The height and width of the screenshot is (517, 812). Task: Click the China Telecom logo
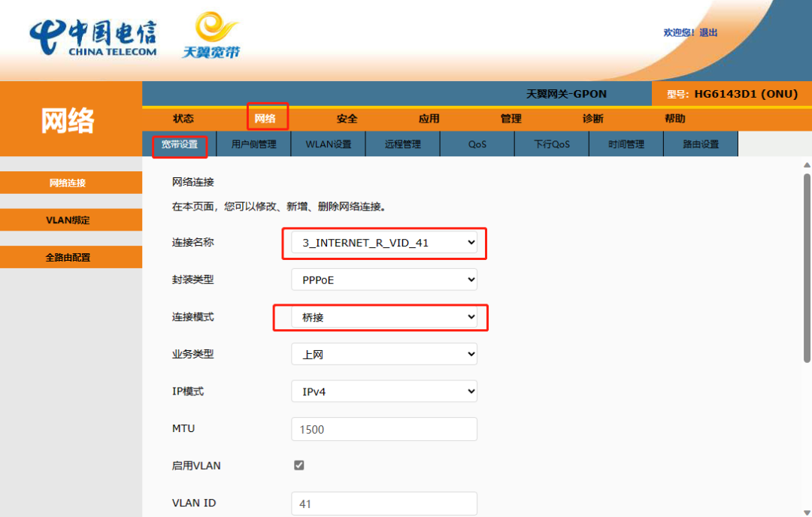pos(92,36)
